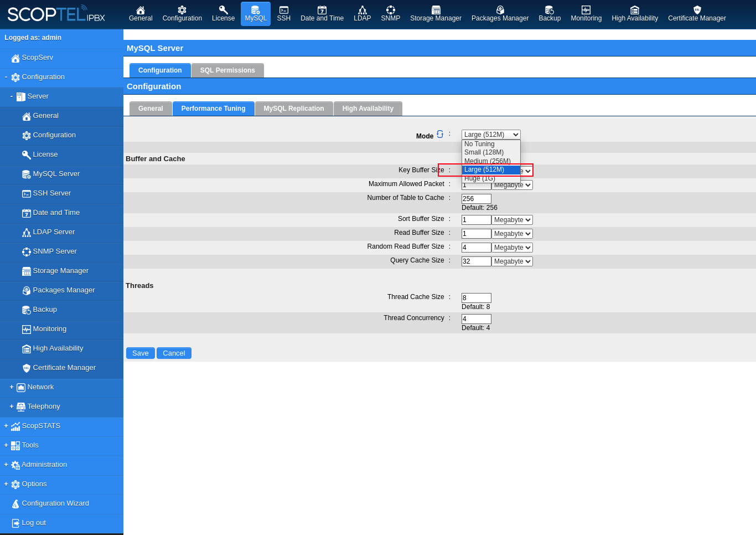Choose No Tuning from Mode list

pos(491,144)
